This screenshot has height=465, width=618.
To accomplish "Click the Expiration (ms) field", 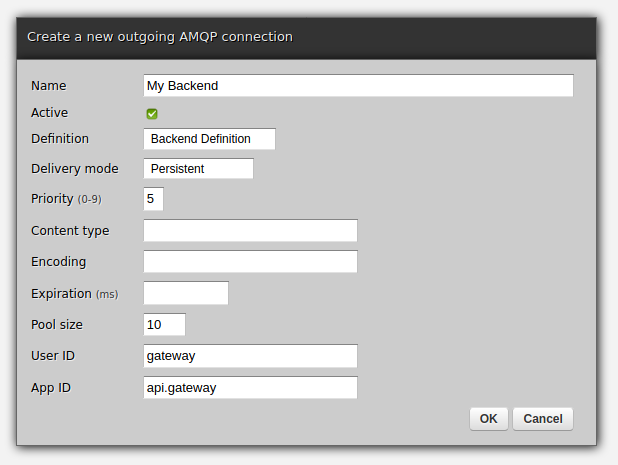I will tap(186, 293).
